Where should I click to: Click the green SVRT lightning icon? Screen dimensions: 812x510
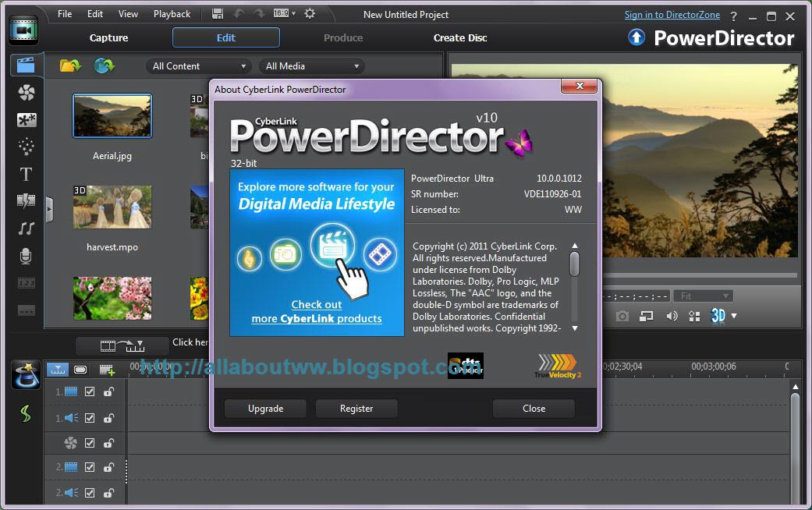[26, 413]
